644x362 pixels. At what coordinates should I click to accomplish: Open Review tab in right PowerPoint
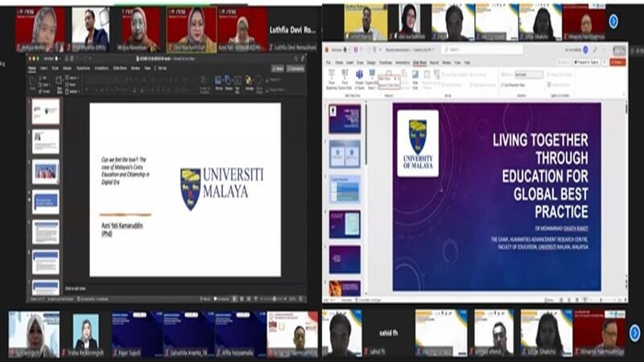coord(447,63)
